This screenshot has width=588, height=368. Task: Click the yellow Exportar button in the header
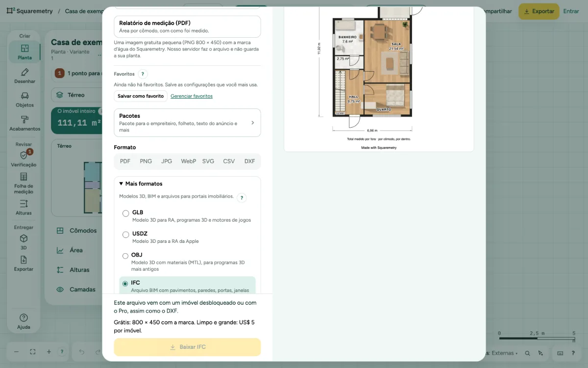pyautogui.click(x=539, y=11)
